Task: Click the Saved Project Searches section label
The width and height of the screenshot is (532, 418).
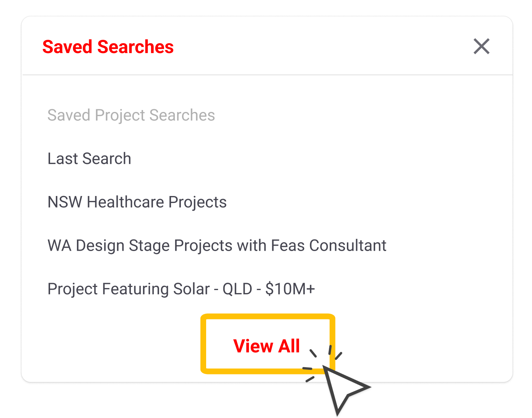Action: pos(131,115)
